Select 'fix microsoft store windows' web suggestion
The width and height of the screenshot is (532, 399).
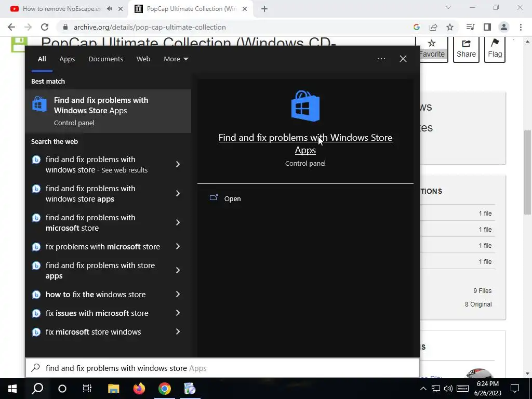[x=94, y=332]
